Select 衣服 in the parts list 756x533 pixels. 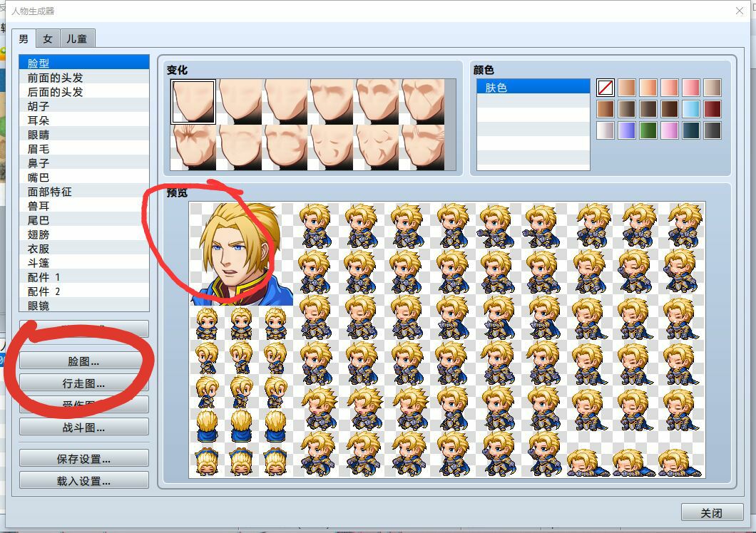pyautogui.click(x=84, y=249)
